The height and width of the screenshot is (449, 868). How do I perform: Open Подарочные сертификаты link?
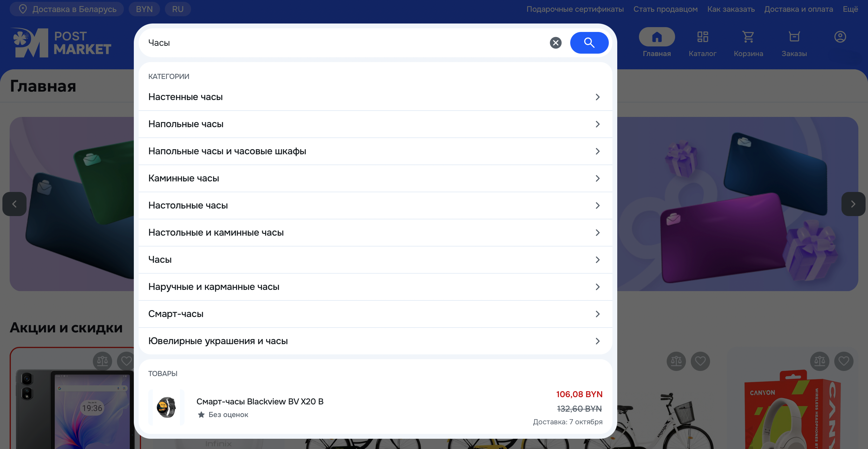click(x=575, y=9)
